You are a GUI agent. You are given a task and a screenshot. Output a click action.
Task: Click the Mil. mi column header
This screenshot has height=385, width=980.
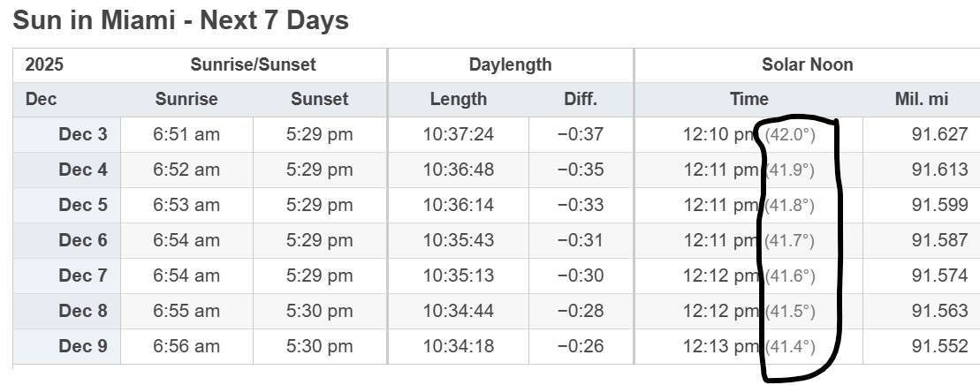click(921, 99)
